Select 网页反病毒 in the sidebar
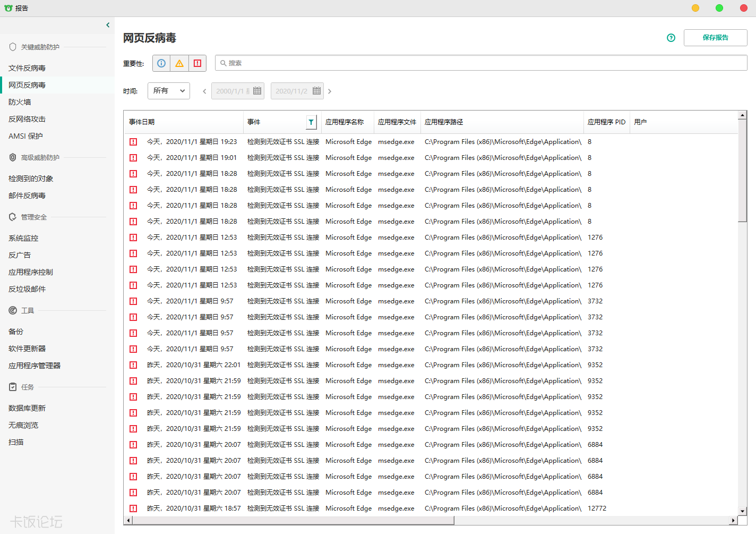Viewport: 756px width, 534px height. coord(57,85)
